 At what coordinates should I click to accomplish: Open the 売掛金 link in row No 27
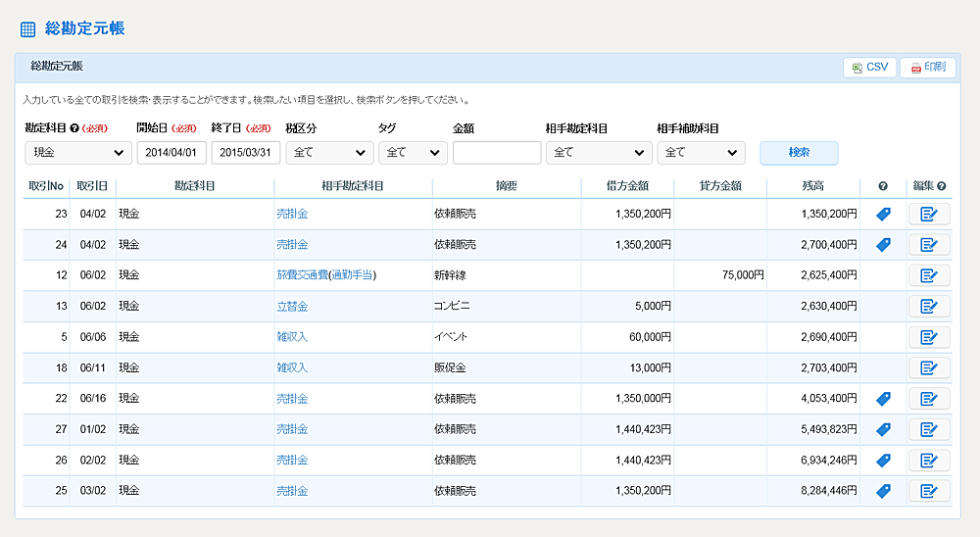[x=292, y=429]
